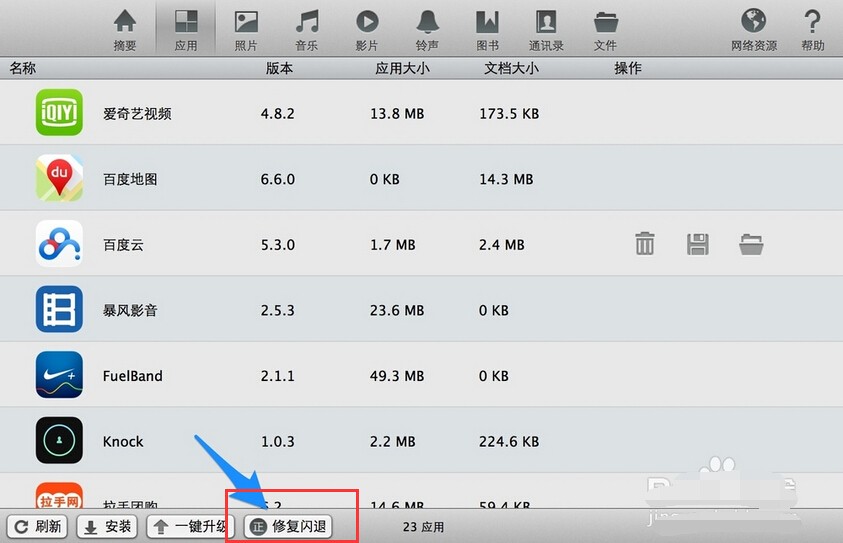Open the 摘要 summary tab
843x543 pixels.
[125, 30]
